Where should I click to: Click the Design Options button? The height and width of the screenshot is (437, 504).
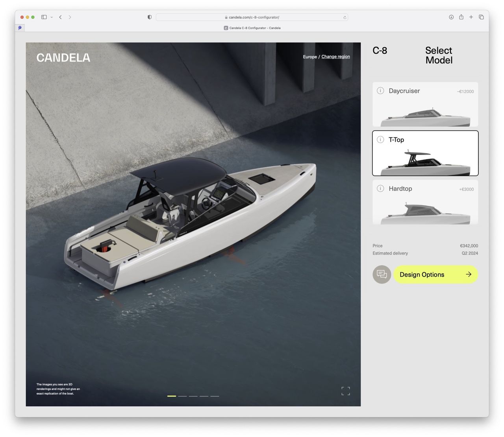[x=435, y=275]
